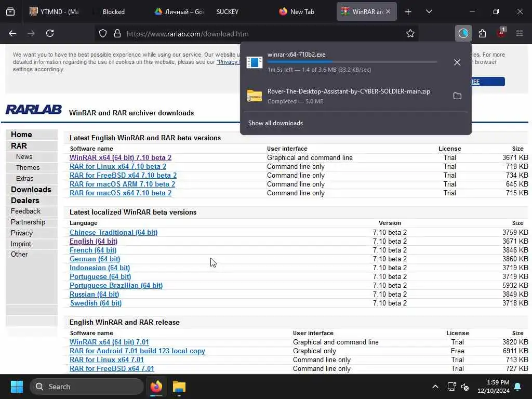Reload the rarlab download page
532x399 pixels.
[x=50, y=33]
